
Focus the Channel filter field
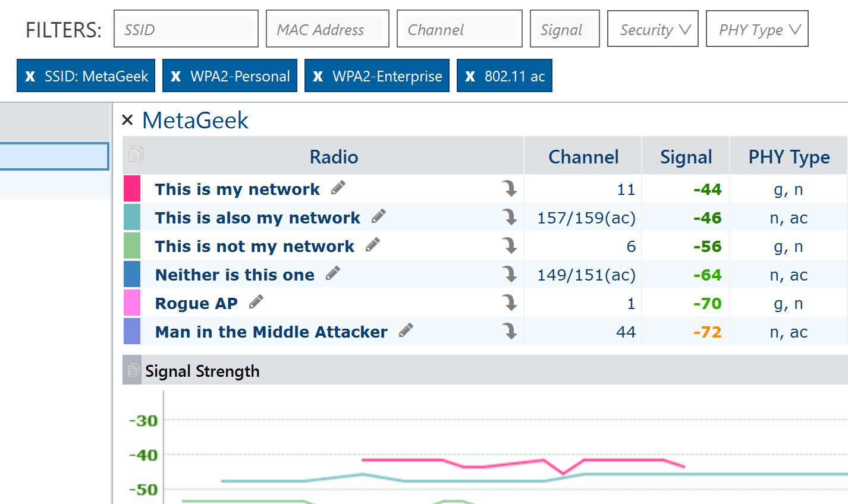coord(460,29)
